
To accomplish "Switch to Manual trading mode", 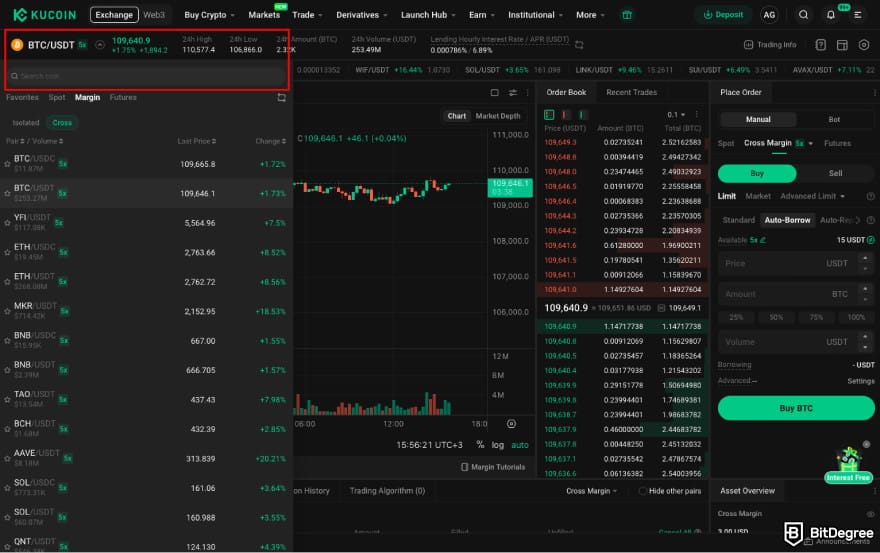I will pos(758,120).
